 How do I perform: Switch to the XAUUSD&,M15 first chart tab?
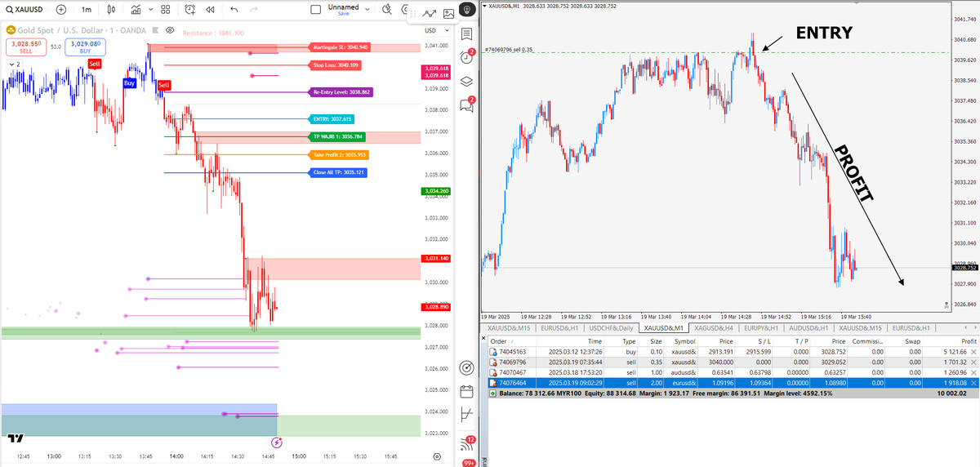click(509, 328)
